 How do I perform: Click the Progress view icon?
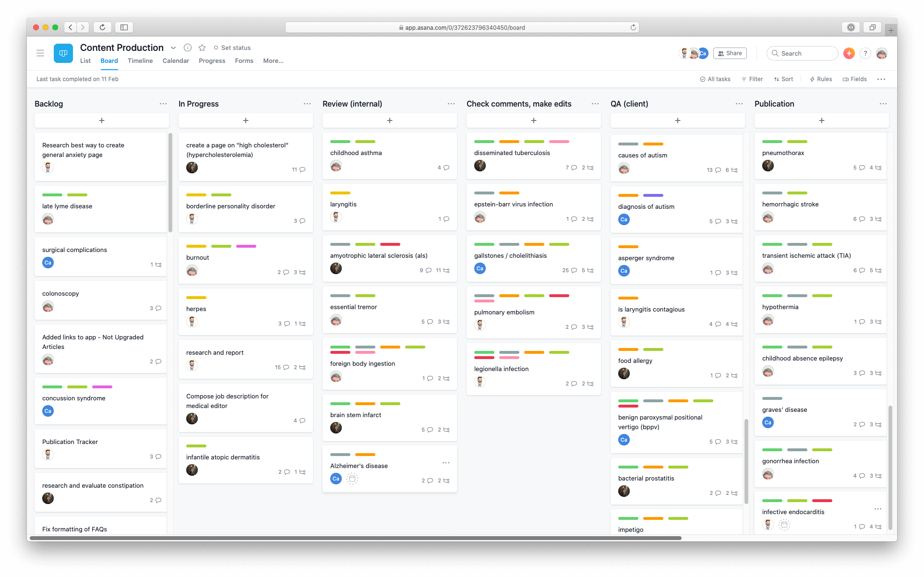[x=211, y=60]
